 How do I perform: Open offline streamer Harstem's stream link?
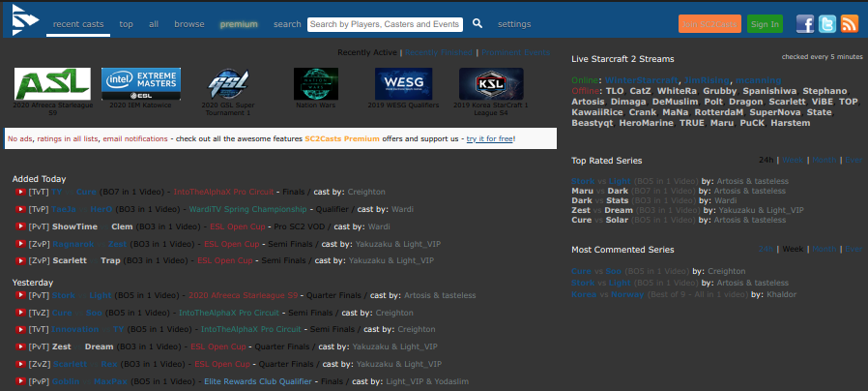coord(791,123)
